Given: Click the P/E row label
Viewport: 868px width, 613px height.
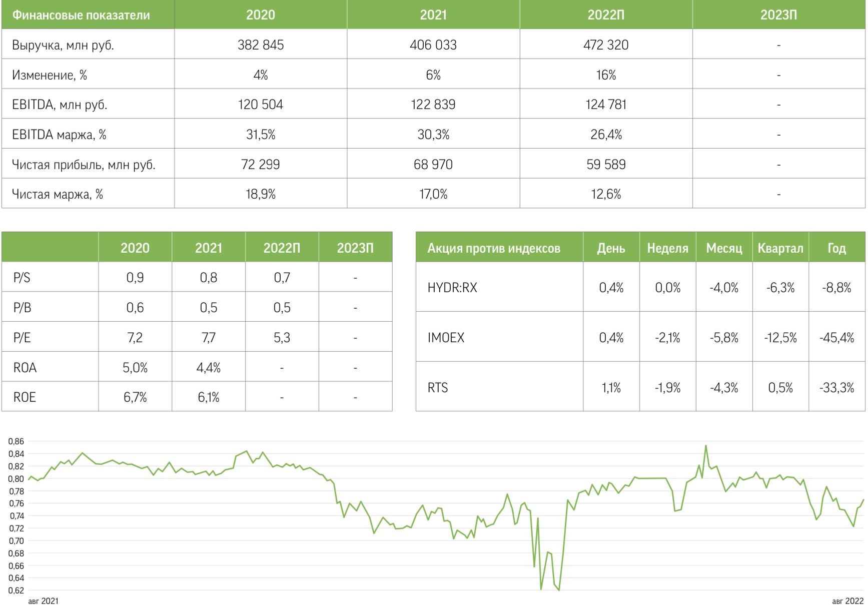Looking at the screenshot, I should click(22, 338).
